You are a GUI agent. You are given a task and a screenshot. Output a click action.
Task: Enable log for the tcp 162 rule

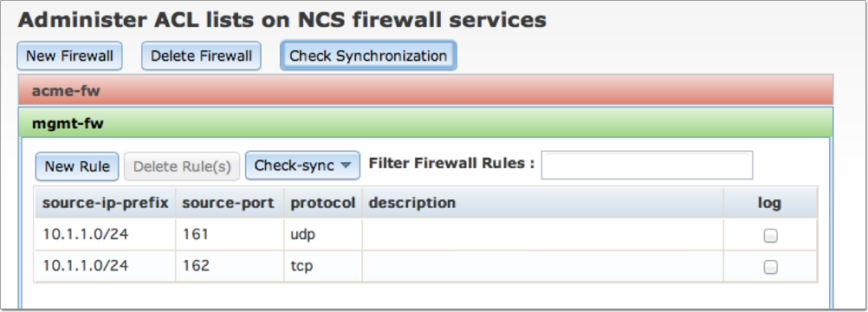pyautogui.click(x=770, y=267)
